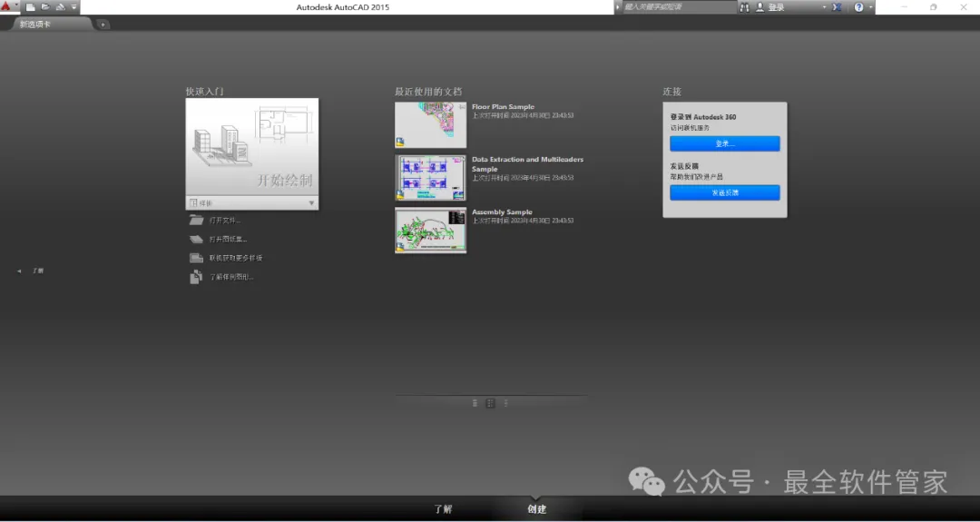
Task: Expand the 样板 template dropdown
Action: pyautogui.click(x=252, y=202)
